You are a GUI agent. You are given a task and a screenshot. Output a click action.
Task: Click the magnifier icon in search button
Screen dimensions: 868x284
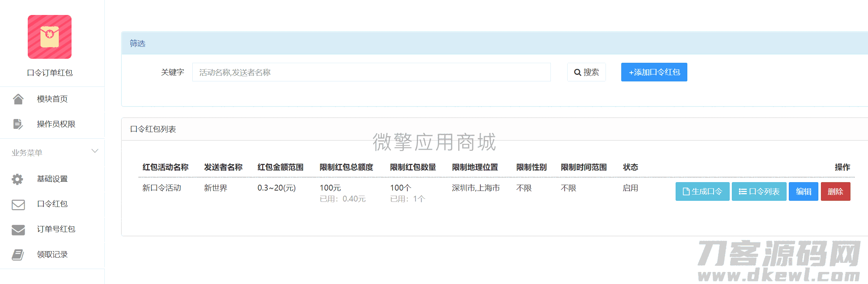(x=577, y=72)
